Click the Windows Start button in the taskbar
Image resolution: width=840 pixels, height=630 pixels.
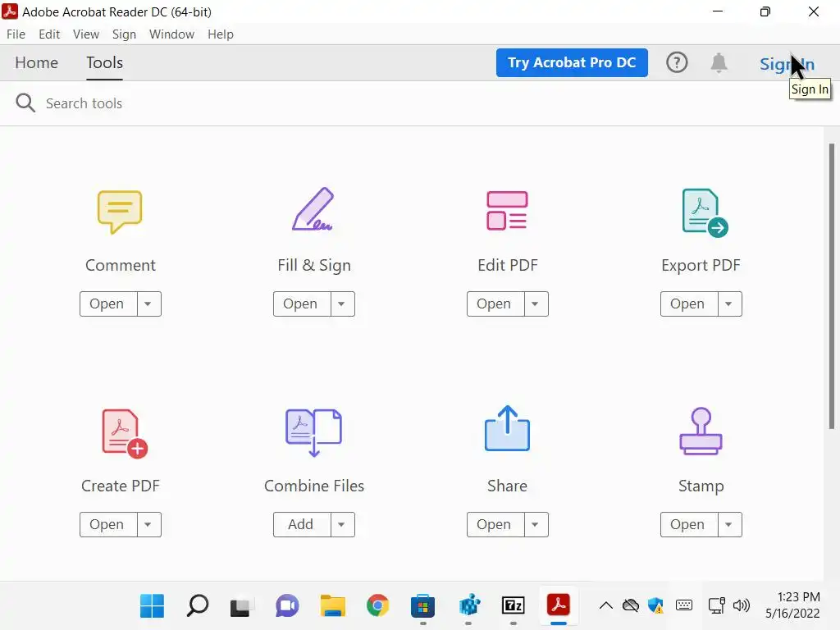click(152, 605)
